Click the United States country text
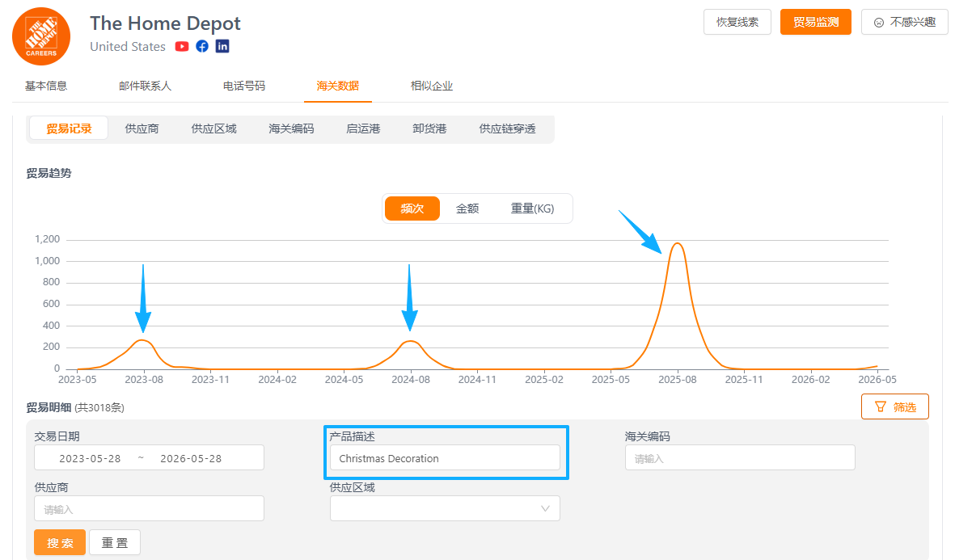The image size is (955, 560). pyautogui.click(x=128, y=46)
